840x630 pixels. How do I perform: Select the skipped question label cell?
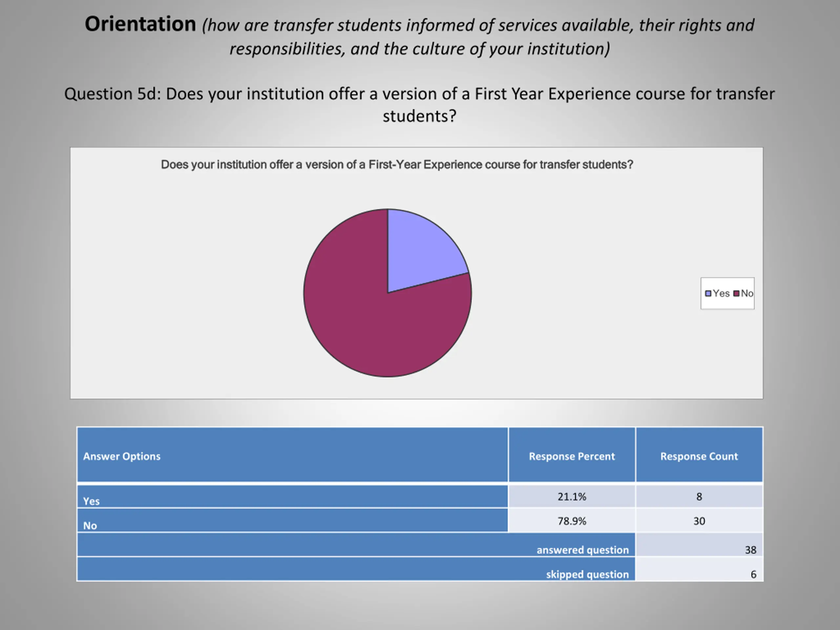pyautogui.click(x=356, y=569)
